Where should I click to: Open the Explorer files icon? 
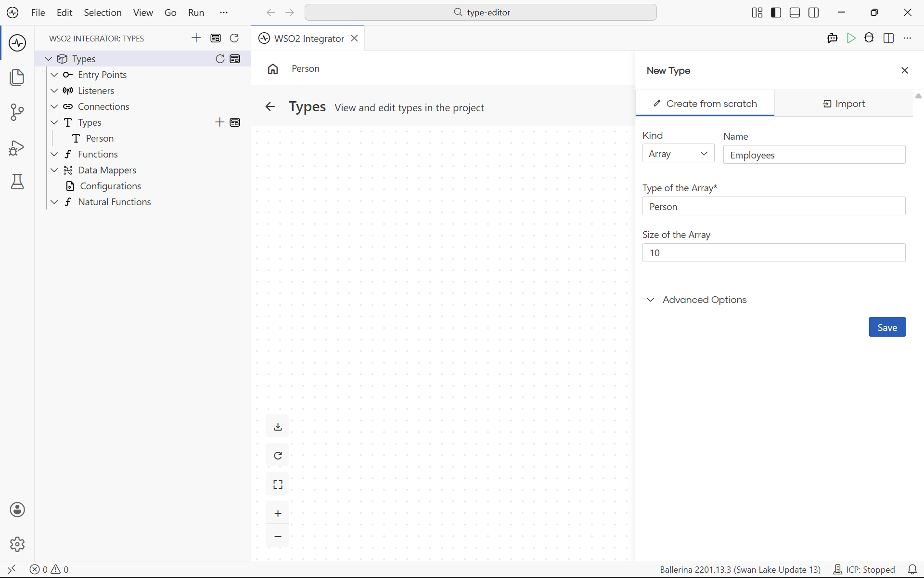(17, 78)
